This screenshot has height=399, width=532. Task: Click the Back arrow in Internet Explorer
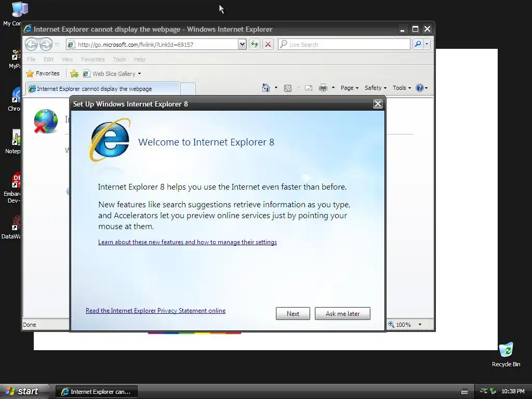(32, 44)
